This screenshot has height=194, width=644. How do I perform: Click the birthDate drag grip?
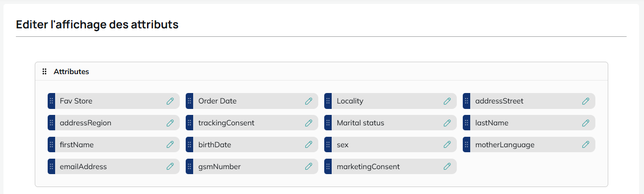click(190, 145)
